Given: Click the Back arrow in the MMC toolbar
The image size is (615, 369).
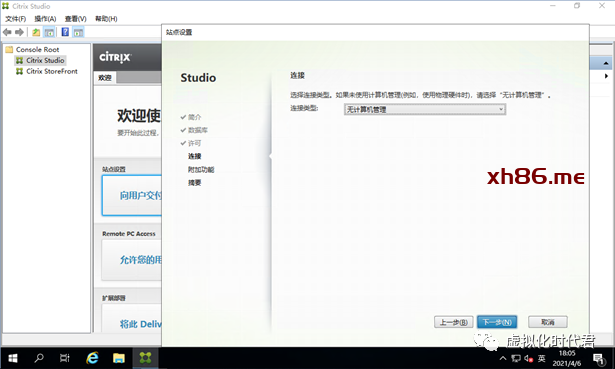Looking at the screenshot, I should 7,32.
